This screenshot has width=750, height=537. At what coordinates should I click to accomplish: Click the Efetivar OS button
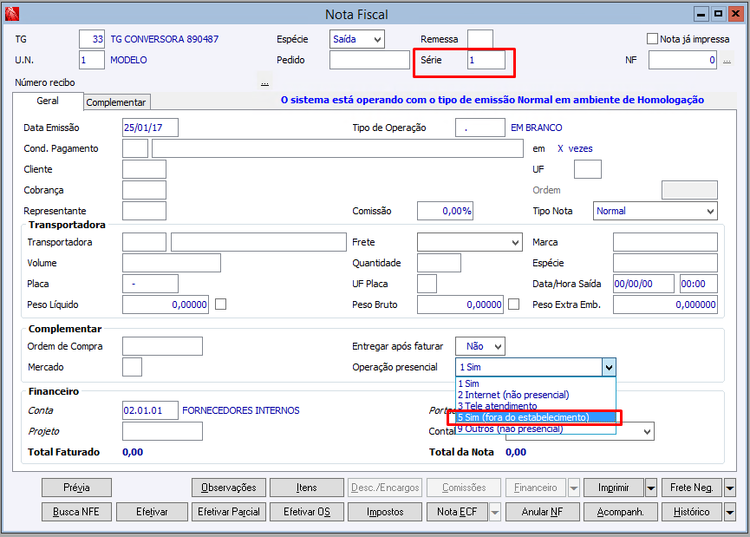[307, 512]
